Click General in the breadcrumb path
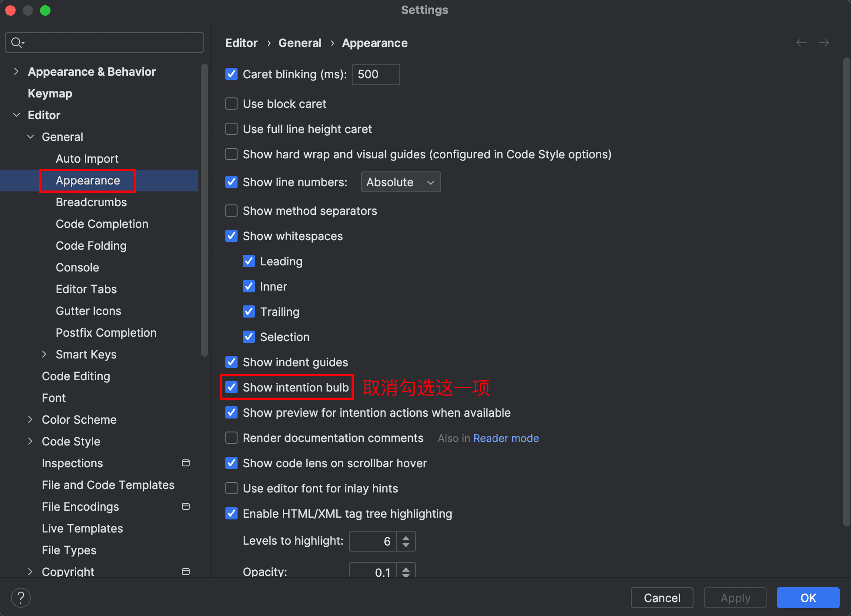The width and height of the screenshot is (851, 616). tap(300, 43)
